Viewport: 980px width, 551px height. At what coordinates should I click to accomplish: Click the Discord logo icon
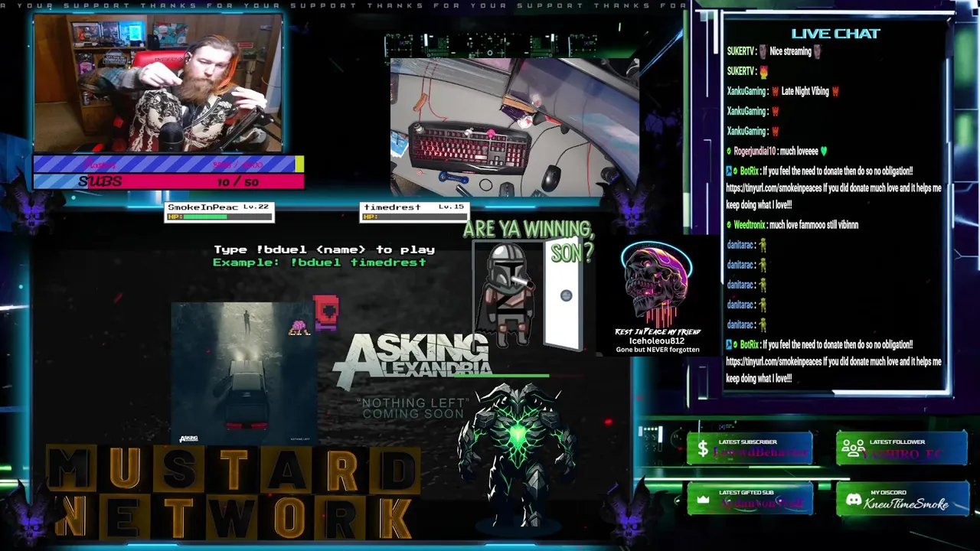853,500
